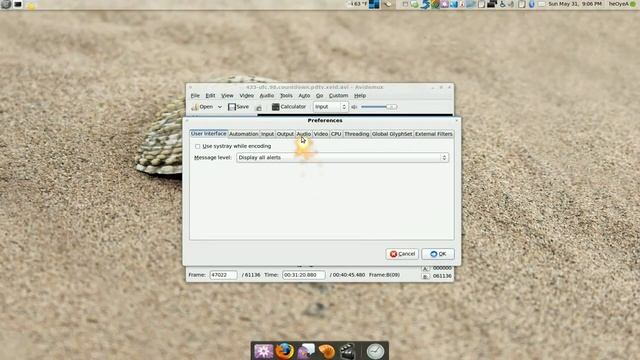Open the Edit menu

(210, 96)
